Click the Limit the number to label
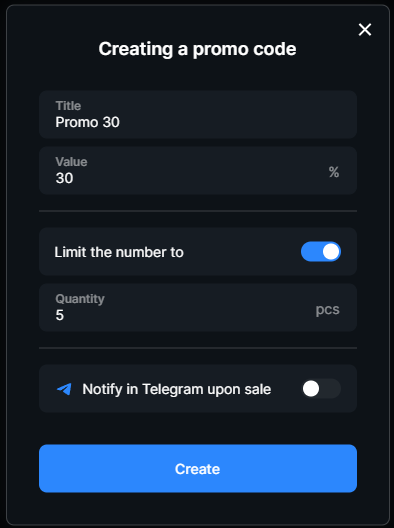 (x=119, y=252)
